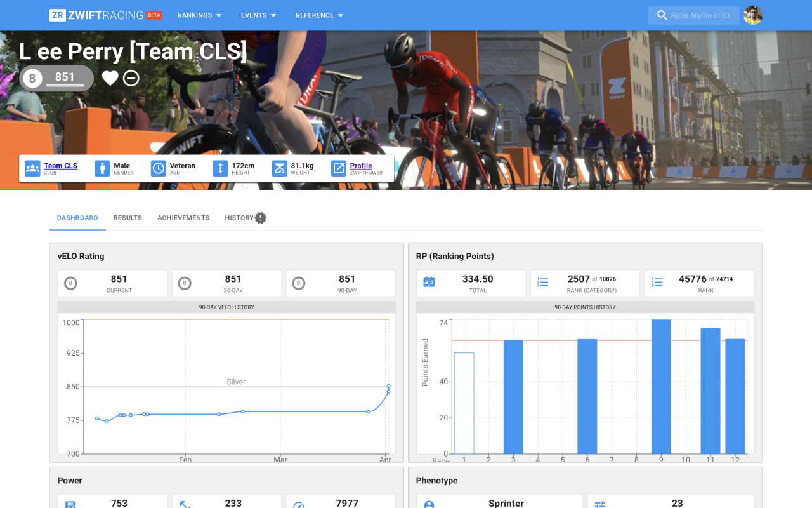Click the Power 7977 gauge icon
The width and height of the screenshot is (812, 508).
tap(299, 504)
